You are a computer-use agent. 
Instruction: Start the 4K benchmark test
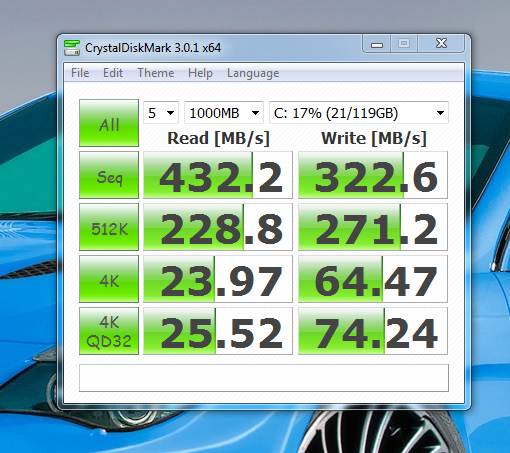(x=109, y=279)
